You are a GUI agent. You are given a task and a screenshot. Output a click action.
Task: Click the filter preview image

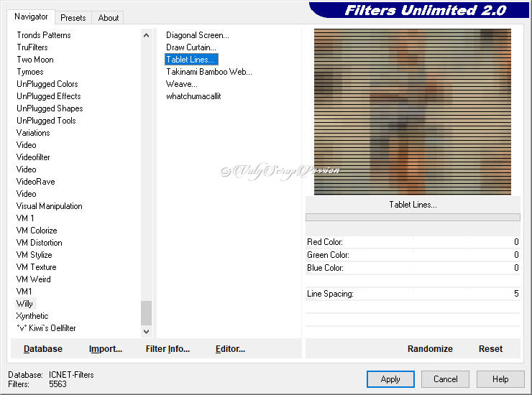tap(413, 112)
